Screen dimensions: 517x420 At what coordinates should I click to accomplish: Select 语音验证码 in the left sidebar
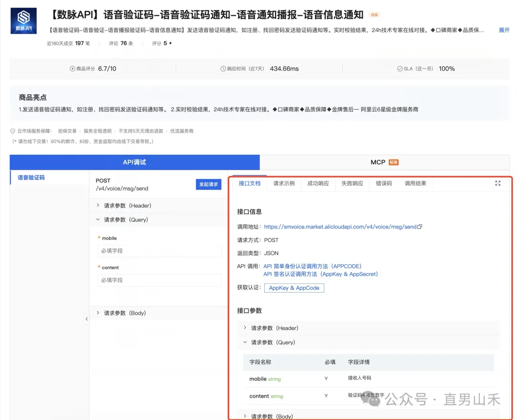[x=49, y=178]
